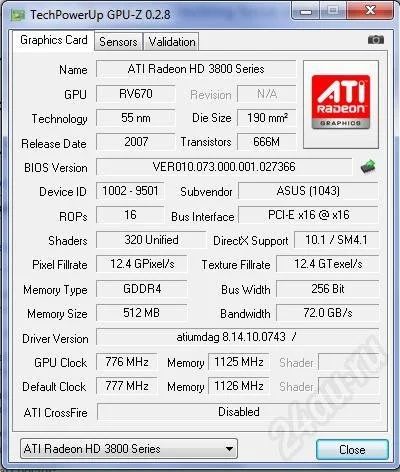
Task: Expand dropdown arrow beside ATI Radeon HD 3800
Action: (x=229, y=449)
